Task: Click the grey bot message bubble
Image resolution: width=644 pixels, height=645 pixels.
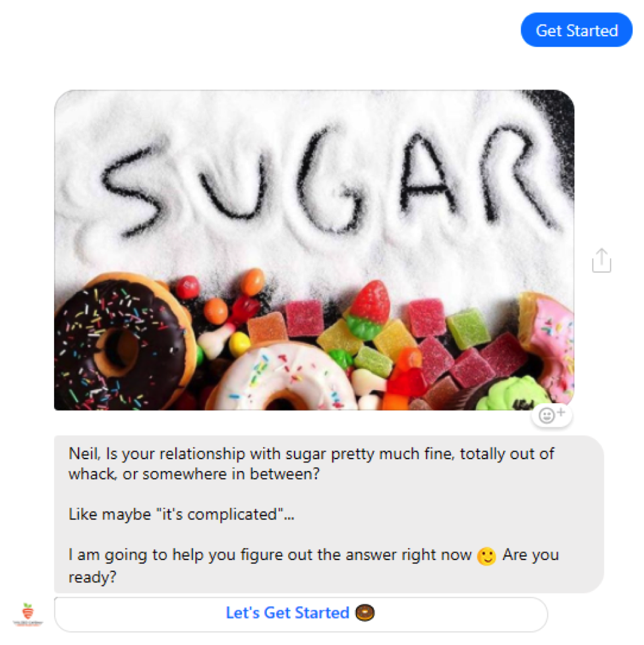Action: coord(329,514)
